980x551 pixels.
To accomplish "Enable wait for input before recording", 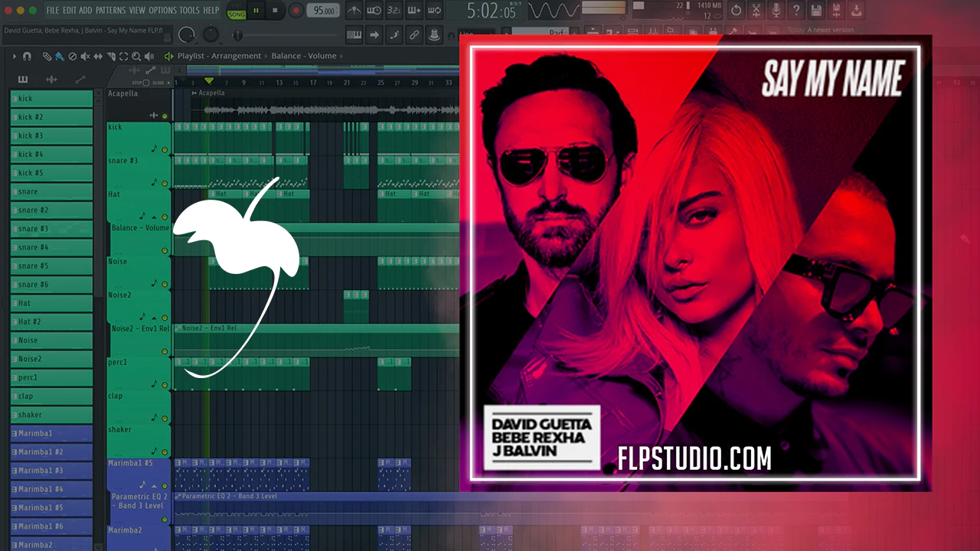I will tap(374, 11).
